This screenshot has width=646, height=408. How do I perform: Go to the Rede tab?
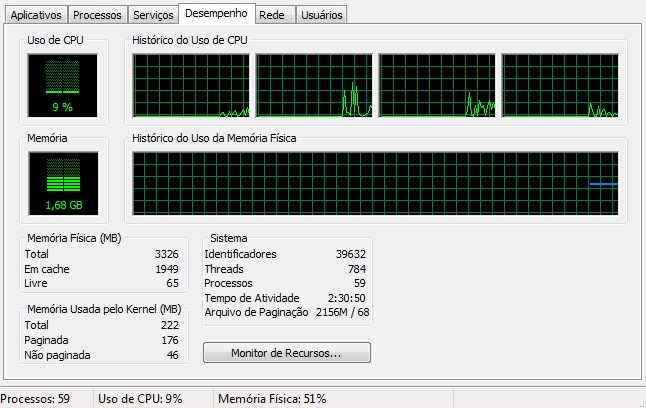[x=272, y=15]
